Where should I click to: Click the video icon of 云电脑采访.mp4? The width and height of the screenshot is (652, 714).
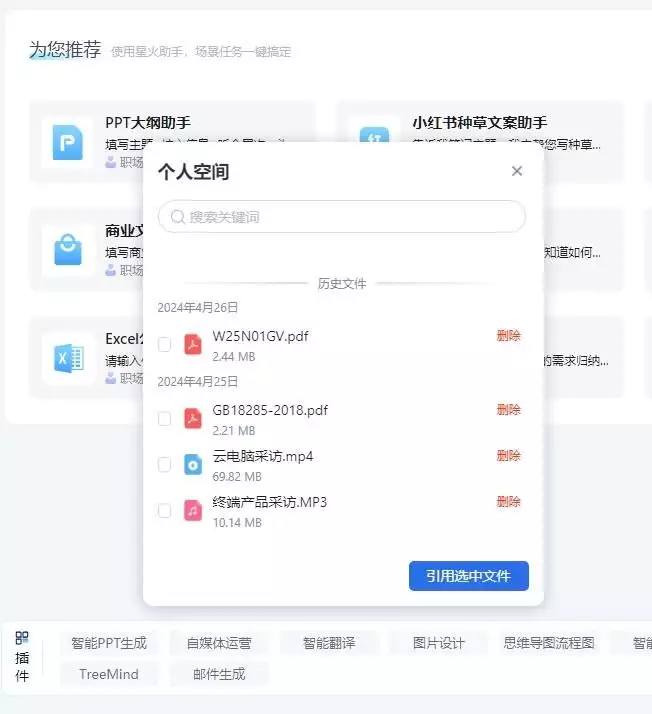click(193, 464)
